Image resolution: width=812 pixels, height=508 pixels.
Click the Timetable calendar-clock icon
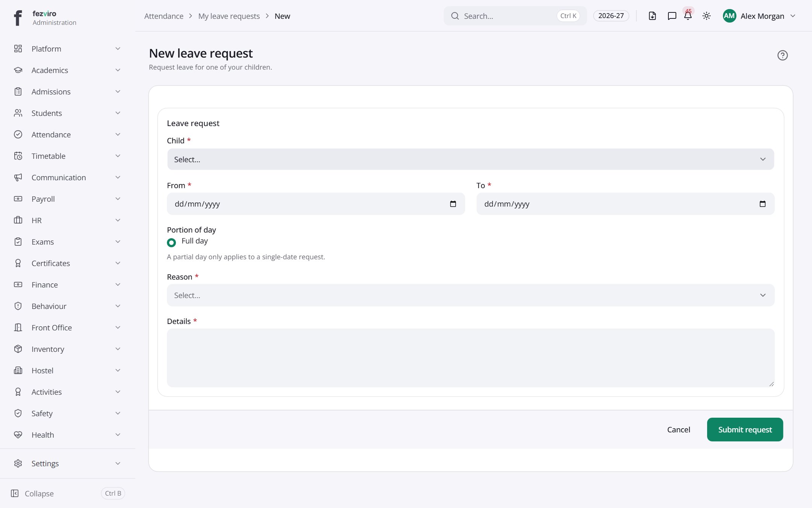tap(18, 156)
